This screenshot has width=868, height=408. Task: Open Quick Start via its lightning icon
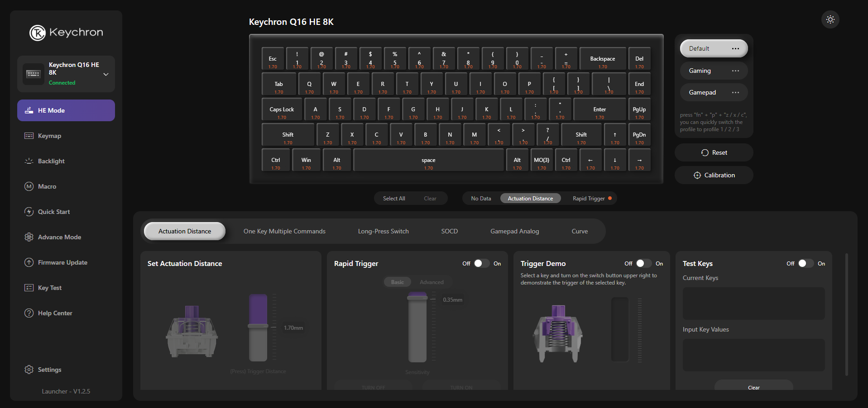29,212
